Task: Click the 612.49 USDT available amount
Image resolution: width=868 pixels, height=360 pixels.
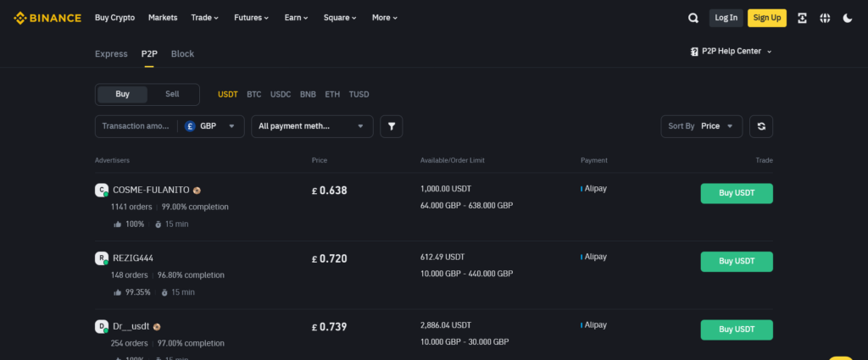Action: [x=442, y=258]
